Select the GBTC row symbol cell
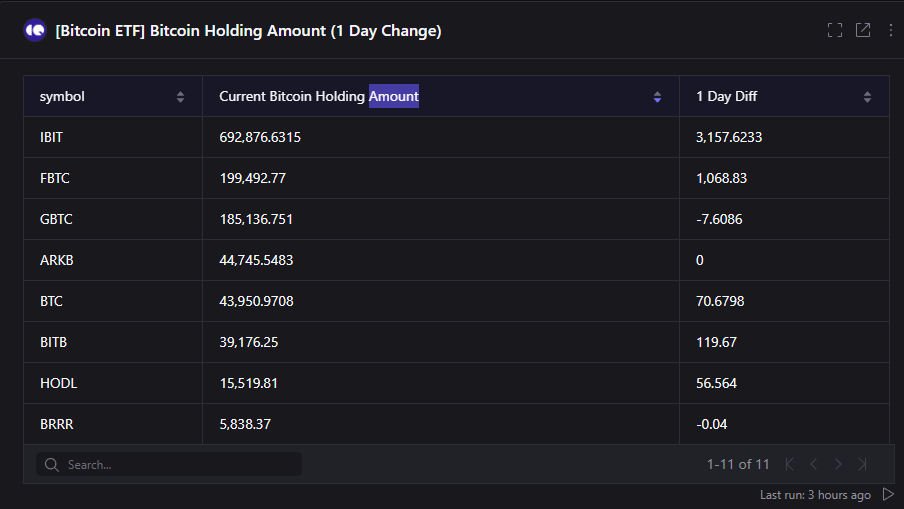The height and width of the screenshot is (509, 904). click(x=113, y=219)
